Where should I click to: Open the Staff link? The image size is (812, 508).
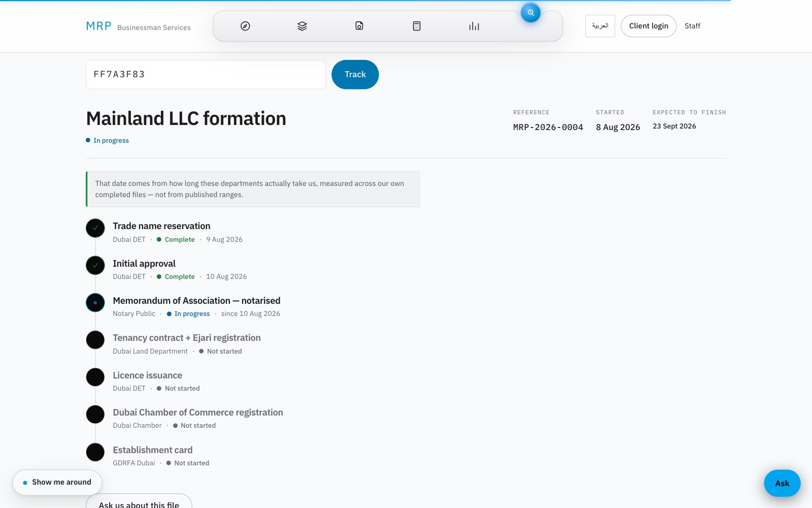point(692,26)
